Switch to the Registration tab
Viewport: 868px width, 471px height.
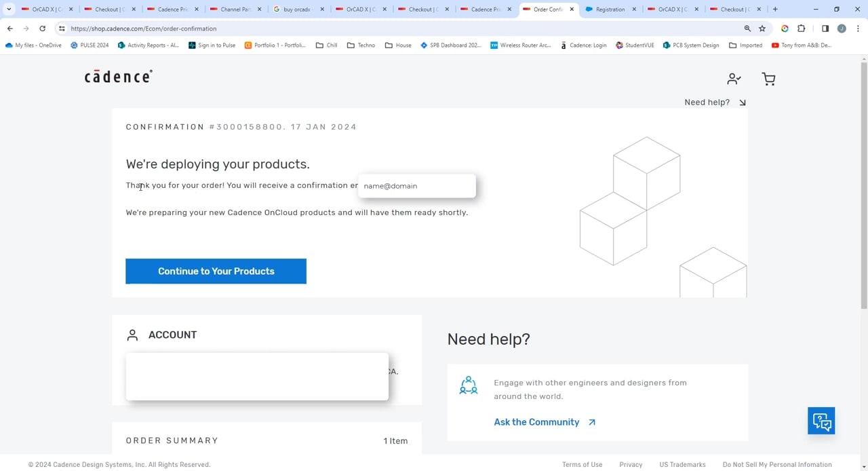point(610,10)
